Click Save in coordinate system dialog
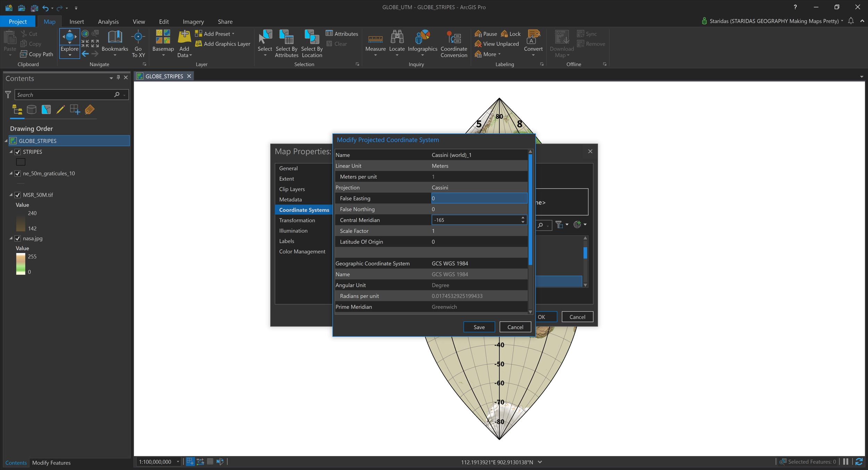The image size is (868, 470). [x=479, y=327]
